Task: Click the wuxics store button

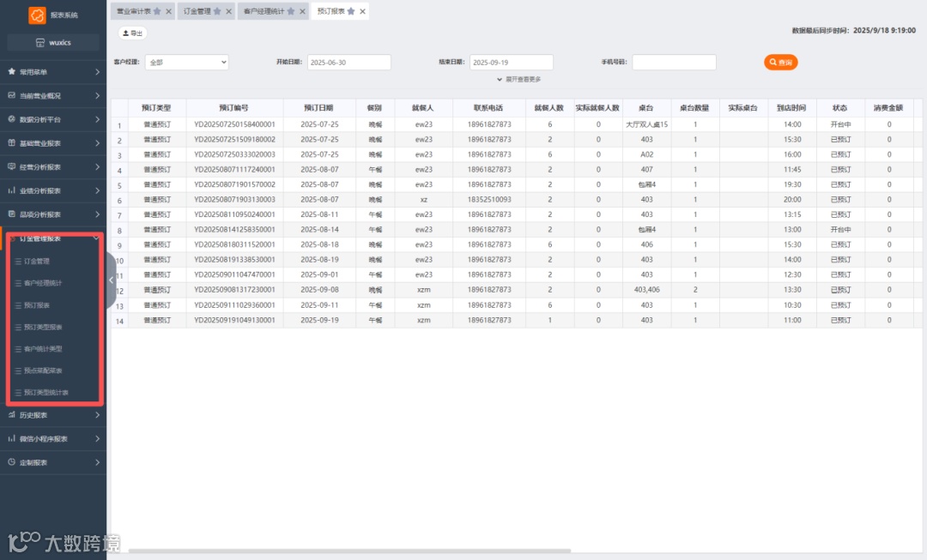Action: coord(53,43)
